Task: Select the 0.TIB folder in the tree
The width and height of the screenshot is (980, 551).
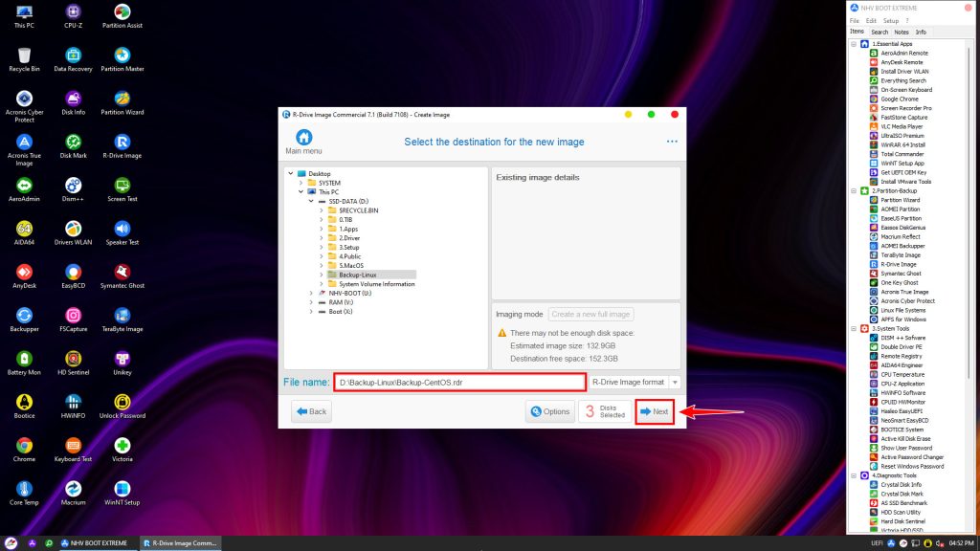Action: pyautogui.click(x=345, y=219)
